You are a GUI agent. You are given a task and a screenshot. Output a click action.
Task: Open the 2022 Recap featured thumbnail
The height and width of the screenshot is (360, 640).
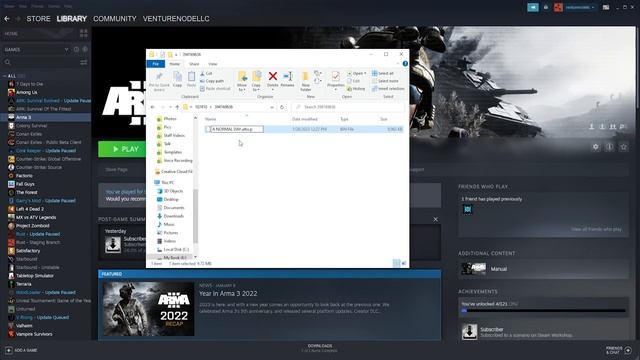[148, 309]
